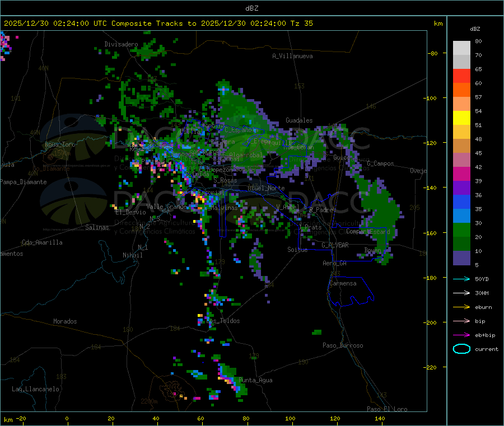Click the 'S_Rosas' map label
This screenshot has height=426, width=504.
point(225,181)
